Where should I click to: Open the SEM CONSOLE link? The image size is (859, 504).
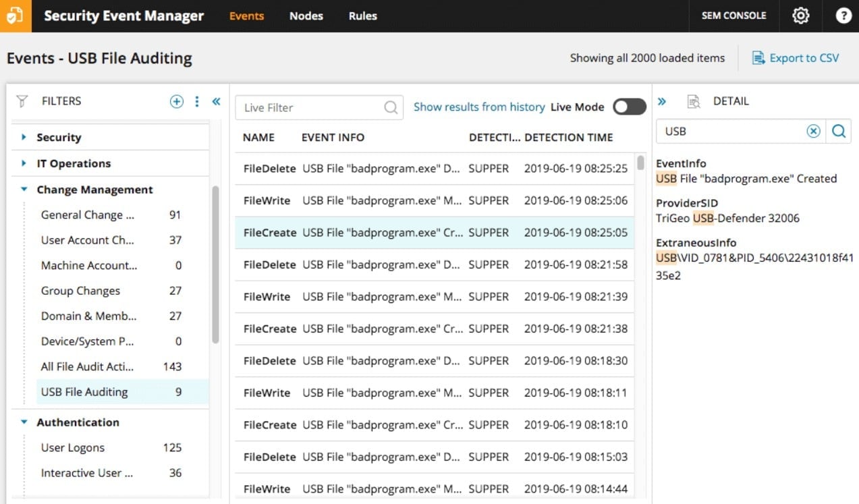click(x=734, y=16)
